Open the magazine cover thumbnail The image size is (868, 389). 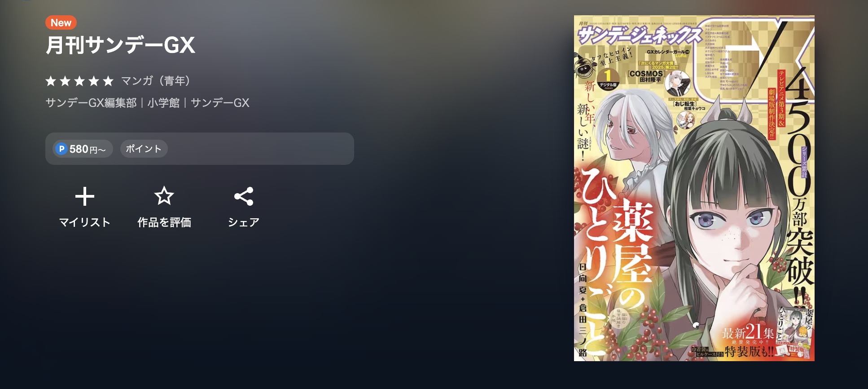point(694,188)
